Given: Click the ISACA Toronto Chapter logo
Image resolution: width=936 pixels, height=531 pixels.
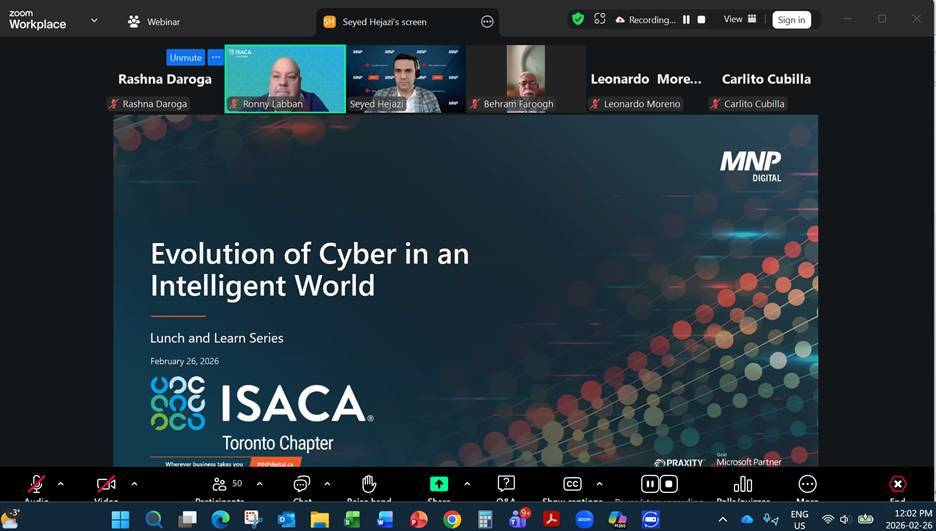Looking at the screenshot, I should [262, 413].
